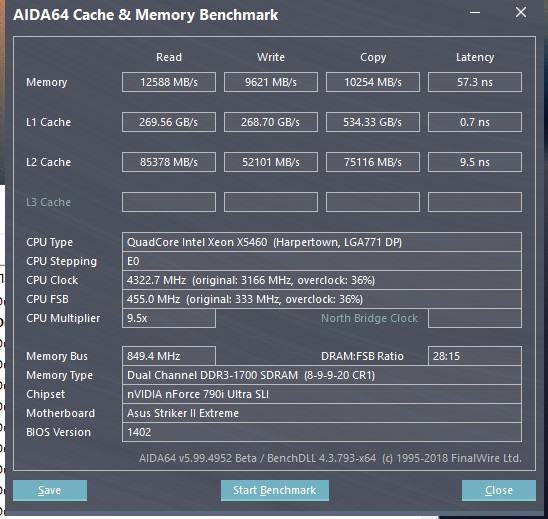Click the empty North Bridge Clock field
Viewport: 548px width, 519px height.
click(x=475, y=318)
